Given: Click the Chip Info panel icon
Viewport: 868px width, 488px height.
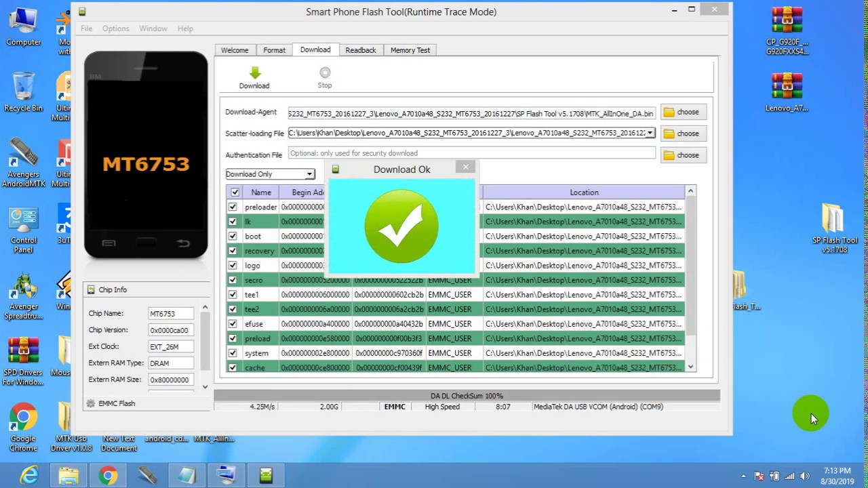Looking at the screenshot, I should point(91,289).
